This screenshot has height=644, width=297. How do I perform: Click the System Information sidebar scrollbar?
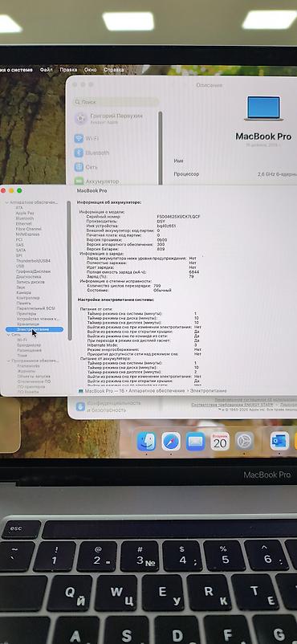point(69,271)
